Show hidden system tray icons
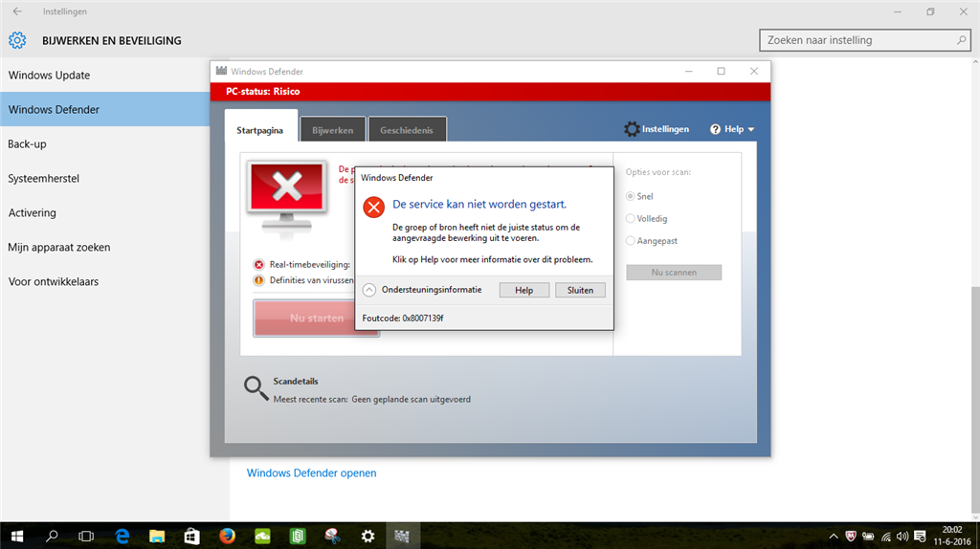This screenshot has width=980, height=549. [834, 536]
